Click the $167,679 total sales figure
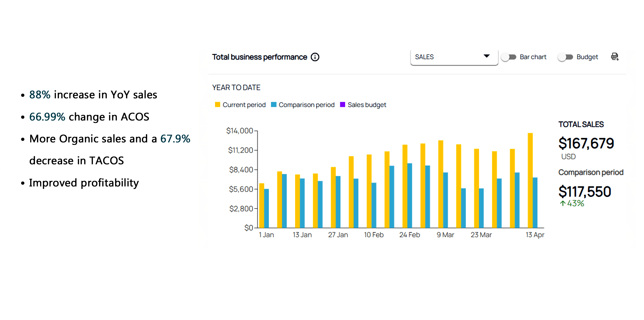Screen dimensions: 644x320 [x=586, y=144]
